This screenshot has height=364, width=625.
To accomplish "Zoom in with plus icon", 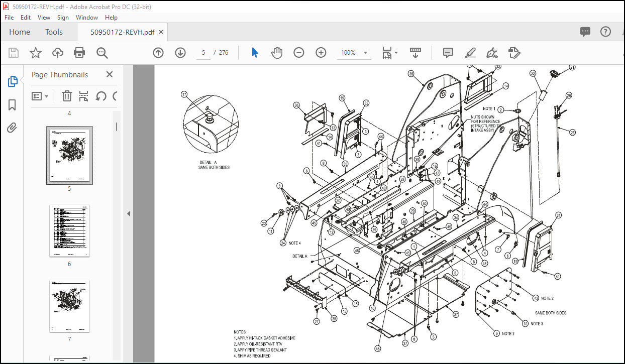I will point(321,53).
